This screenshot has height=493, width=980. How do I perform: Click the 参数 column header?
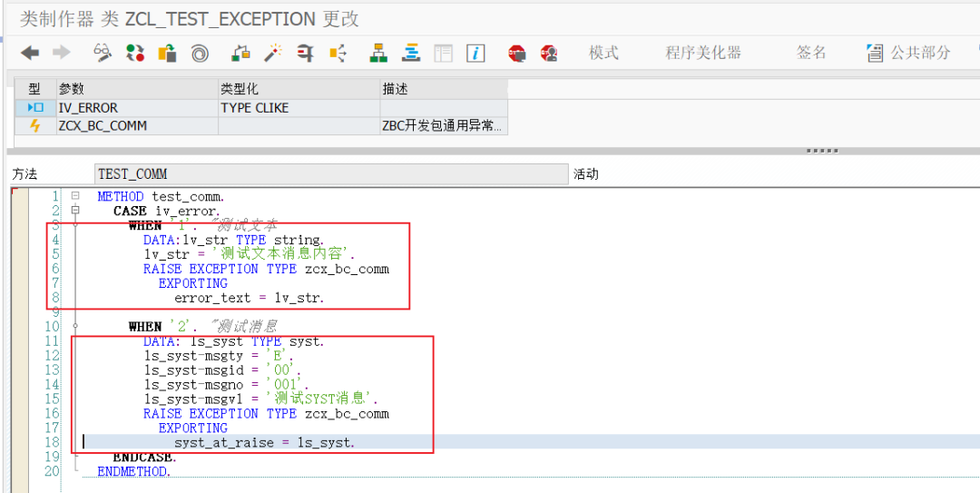tap(137, 89)
